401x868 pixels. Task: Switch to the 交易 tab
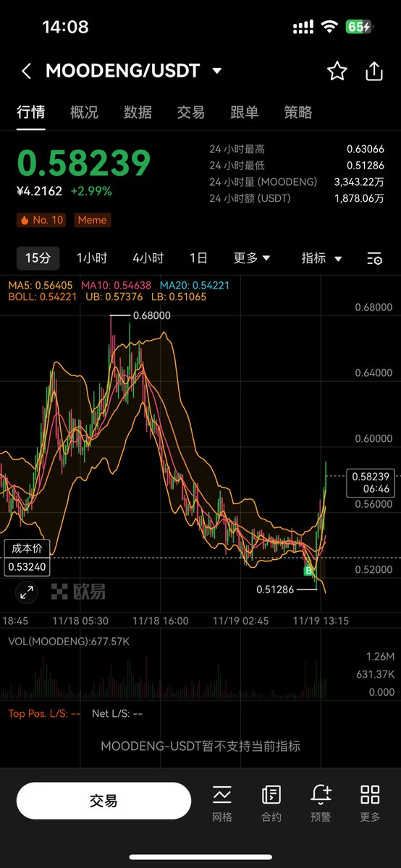[x=191, y=112]
